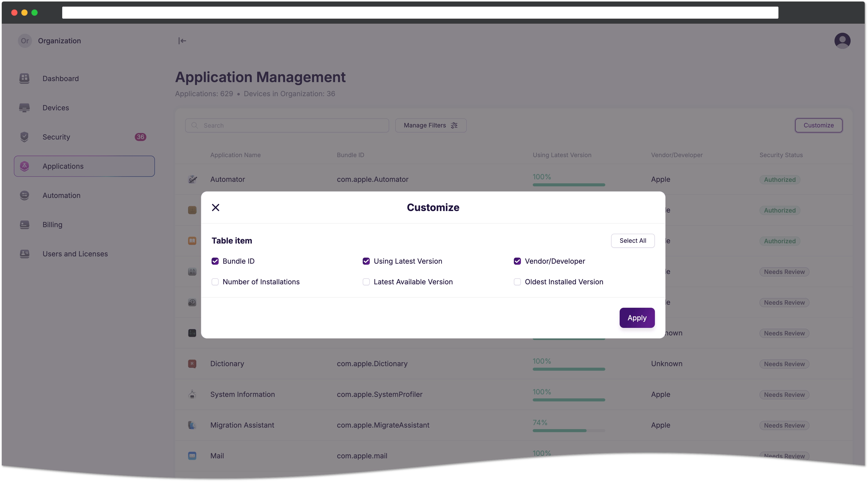This screenshot has height=482, width=868.
Task: Click the Automator app icon
Action: tap(192, 179)
